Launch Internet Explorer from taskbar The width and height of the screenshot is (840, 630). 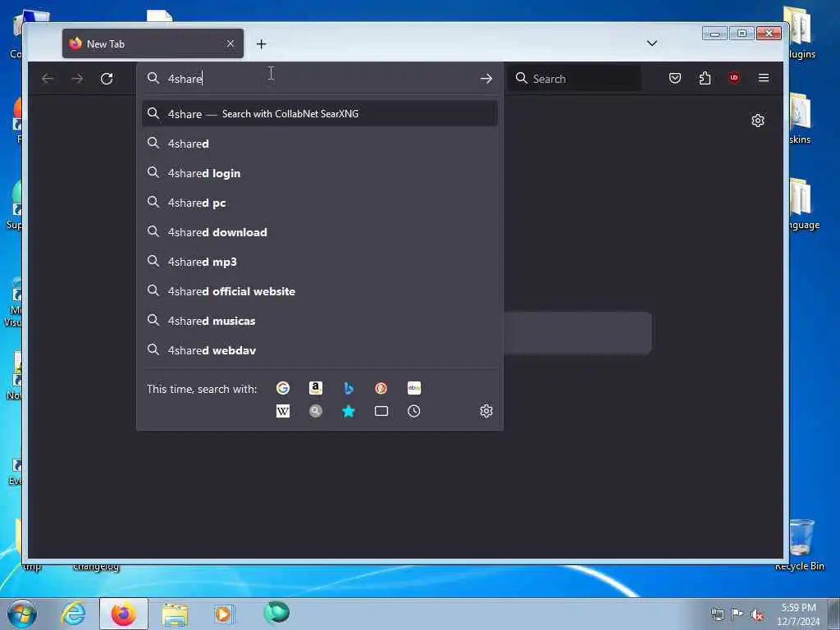point(73,614)
